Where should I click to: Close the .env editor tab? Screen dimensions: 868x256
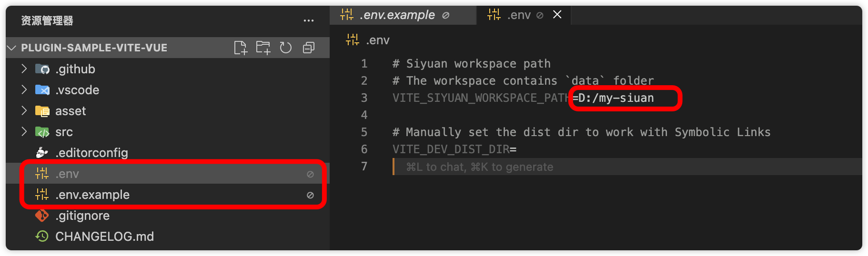click(557, 15)
